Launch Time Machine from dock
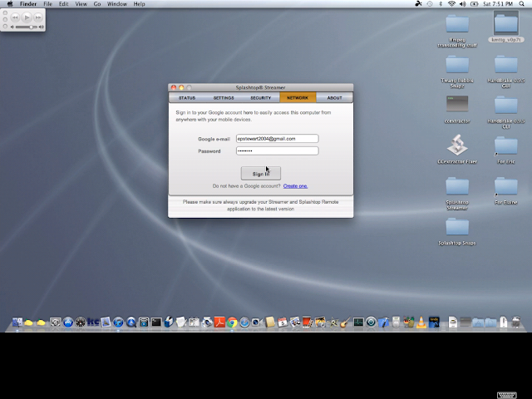The width and height of the screenshot is (532, 399). (x=371, y=322)
